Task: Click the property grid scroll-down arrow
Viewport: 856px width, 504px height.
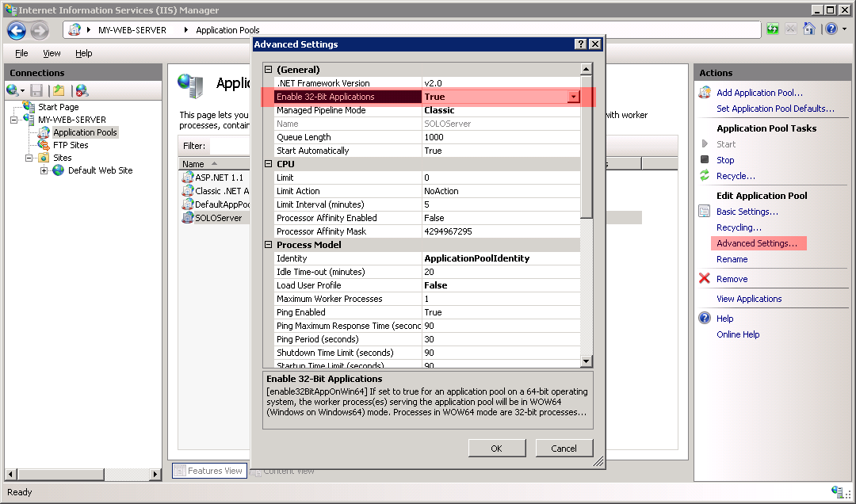Action: click(586, 361)
